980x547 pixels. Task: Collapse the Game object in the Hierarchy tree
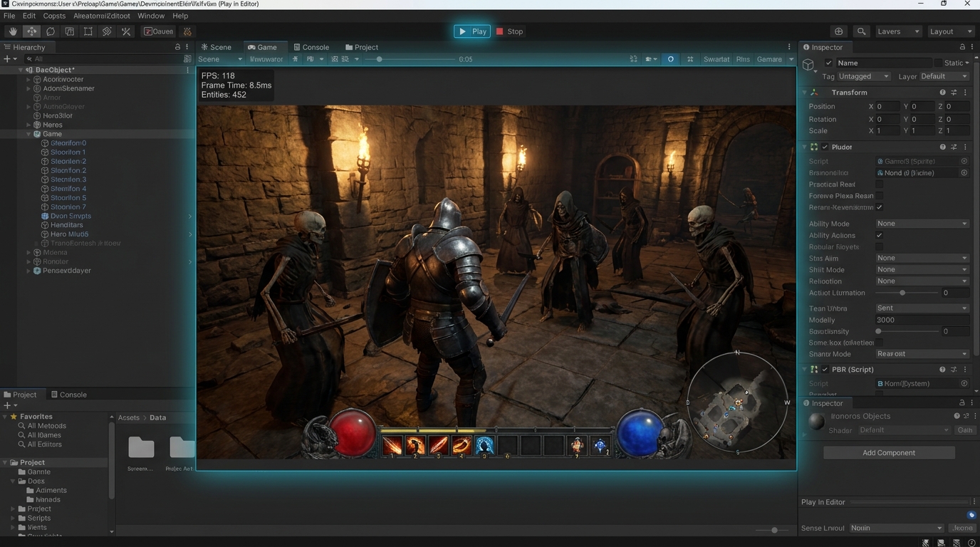29,134
